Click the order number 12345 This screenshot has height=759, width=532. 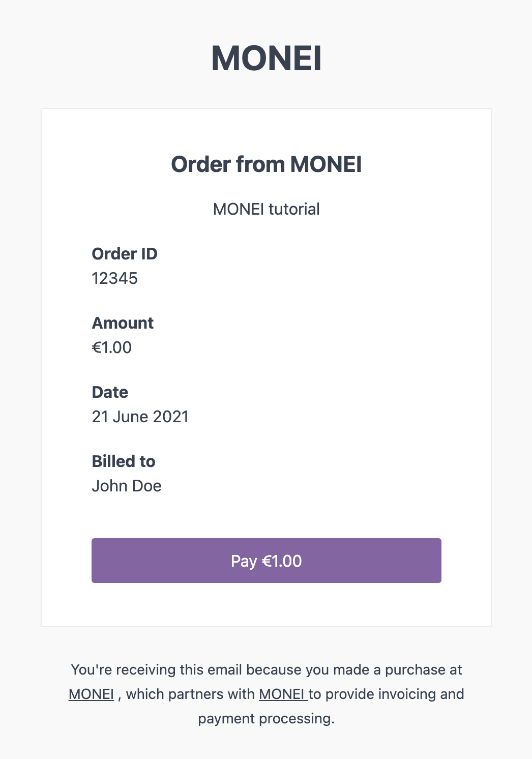pos(114,278)
